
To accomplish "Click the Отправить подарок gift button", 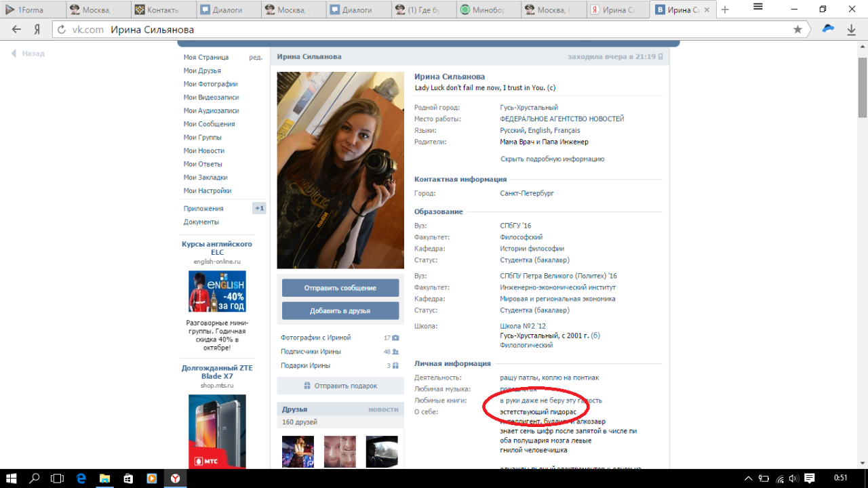I will (340, 386).
